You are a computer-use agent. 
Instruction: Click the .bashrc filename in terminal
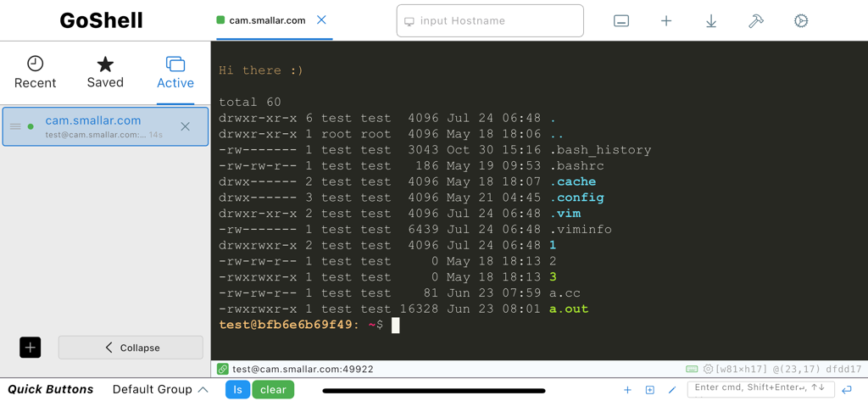tap(576, 165)
